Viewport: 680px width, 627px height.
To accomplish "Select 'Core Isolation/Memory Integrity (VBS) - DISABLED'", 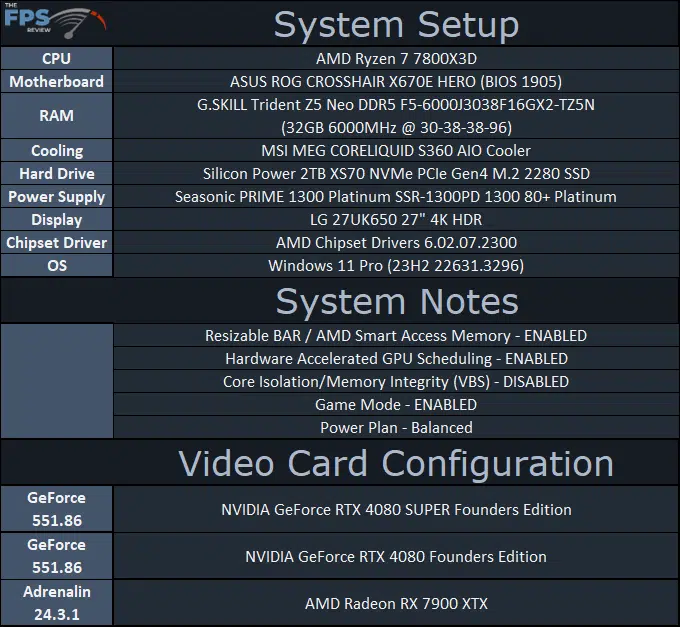I will click(x=396, y=382).
